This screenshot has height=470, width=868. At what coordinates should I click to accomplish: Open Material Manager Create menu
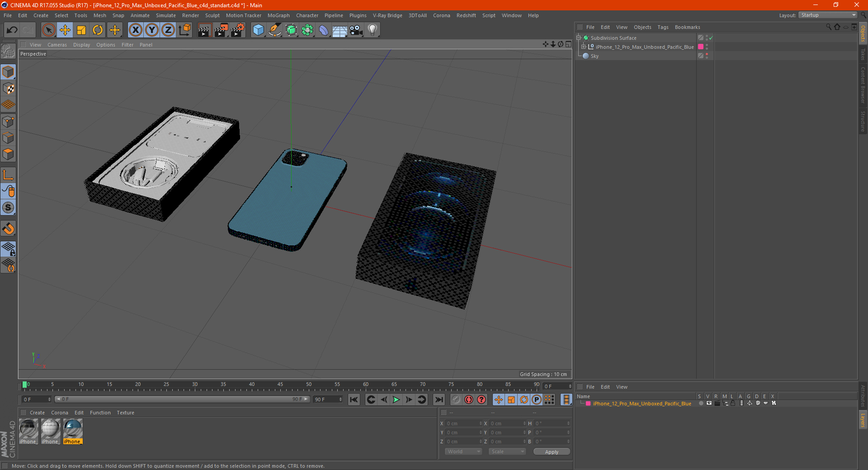(x=37, y=413)
